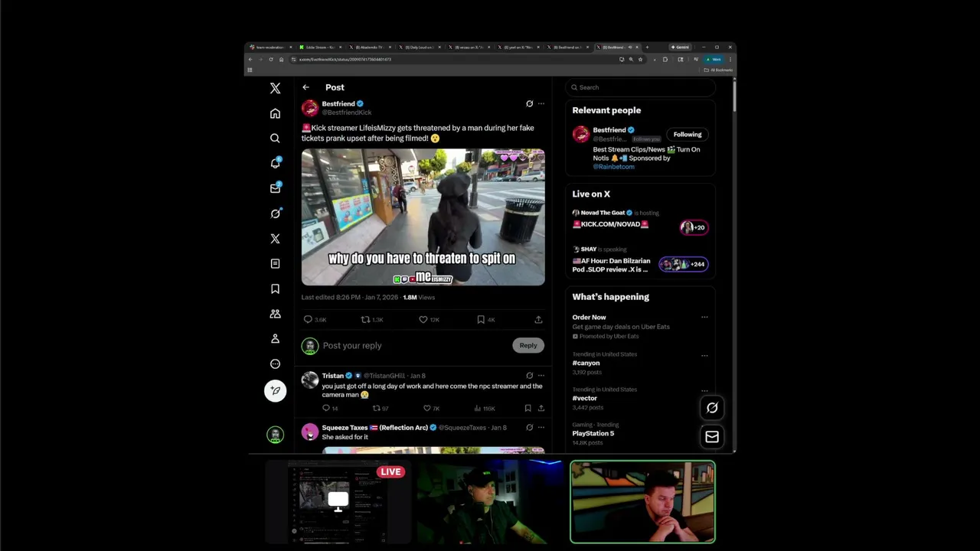Open the #vector trending topic
This screenshot has width=980, height=551.
pos(584,398)
